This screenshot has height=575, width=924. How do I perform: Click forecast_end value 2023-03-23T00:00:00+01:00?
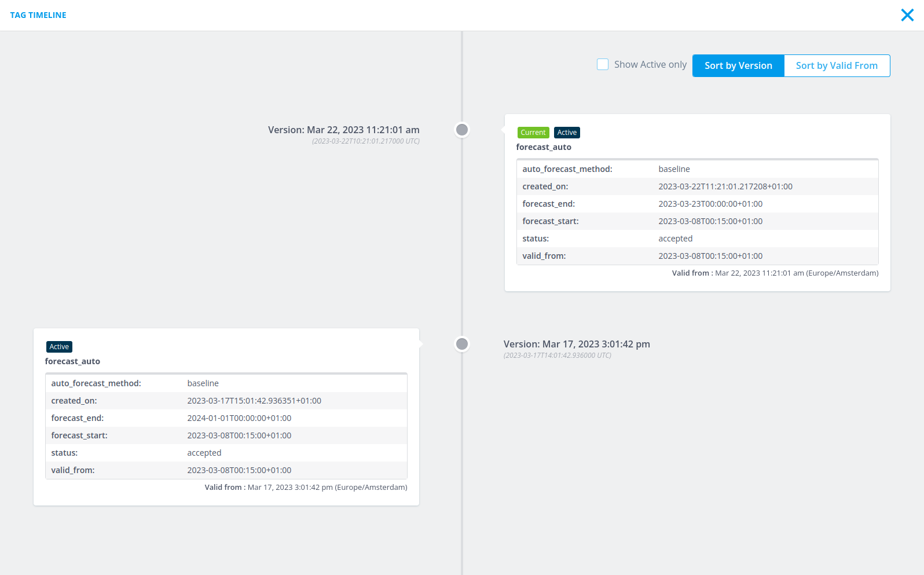[710, 204]
